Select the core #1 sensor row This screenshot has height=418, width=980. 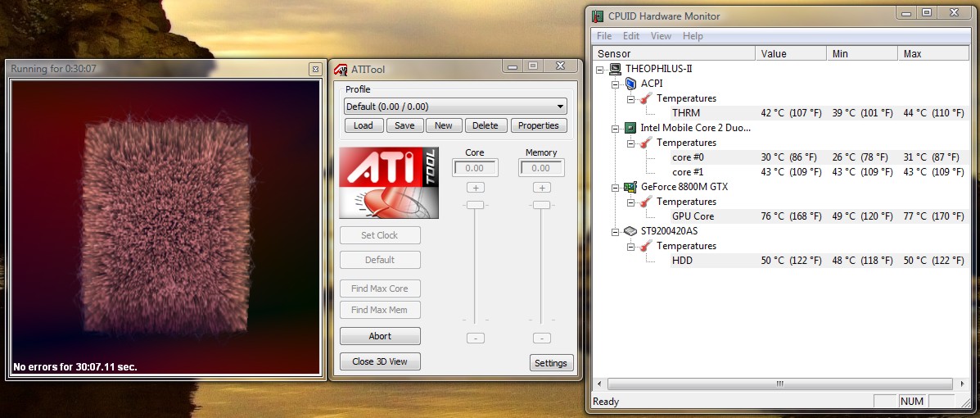click(x=819, y=172)
